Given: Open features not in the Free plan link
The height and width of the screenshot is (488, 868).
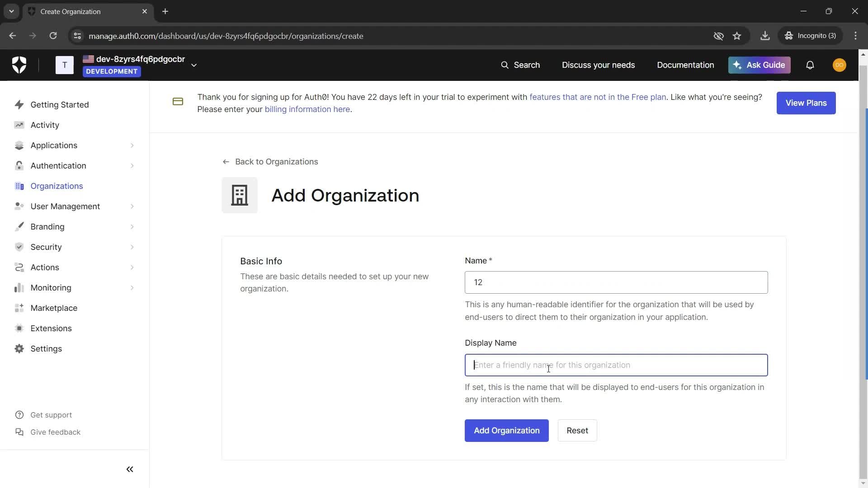Looking at the screenshot, I should [598, 97].
